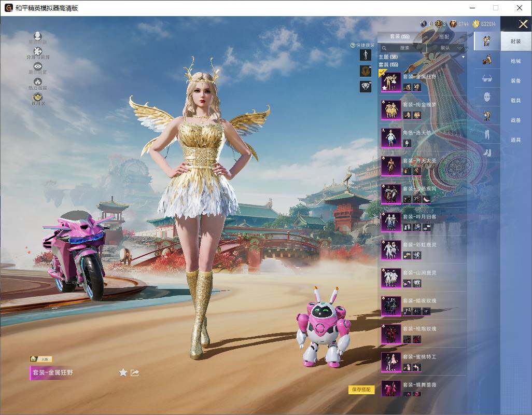
Task: Switch to the 套装 (155) tab
Action: pos(400,37)
